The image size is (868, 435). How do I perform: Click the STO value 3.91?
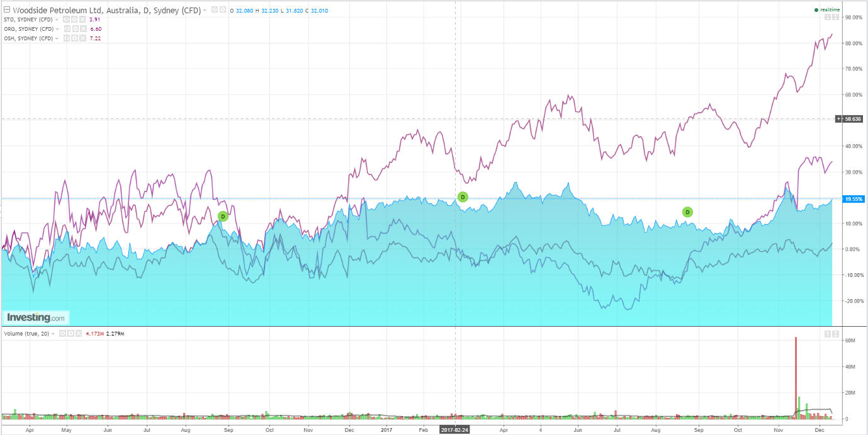(x=95, y=20)
